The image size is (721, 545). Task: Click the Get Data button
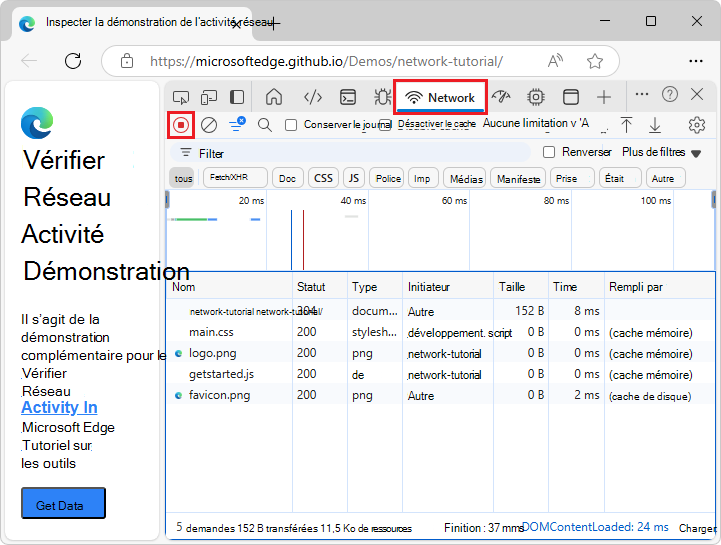tap(63, 503)
